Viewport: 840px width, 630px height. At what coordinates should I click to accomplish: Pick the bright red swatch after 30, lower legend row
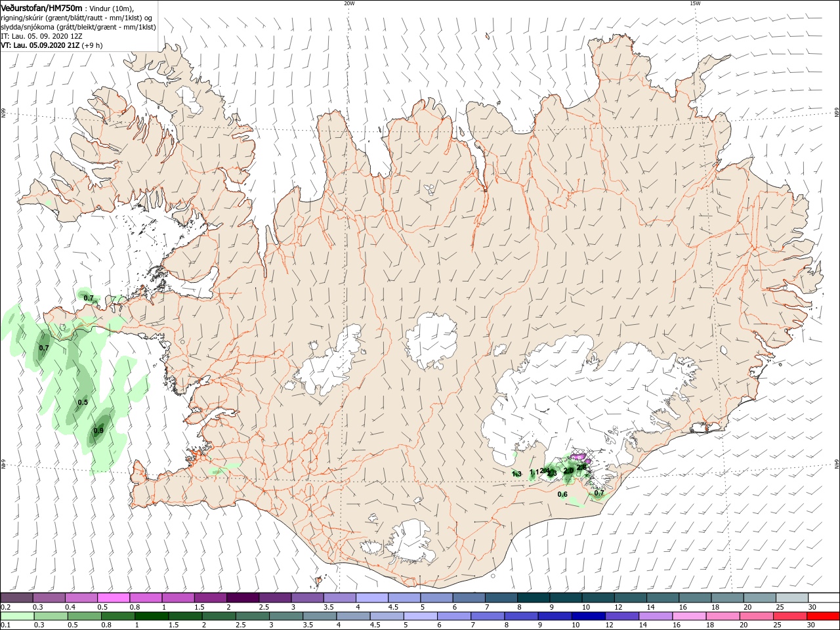pyautogui.click(x=823, y=616)
